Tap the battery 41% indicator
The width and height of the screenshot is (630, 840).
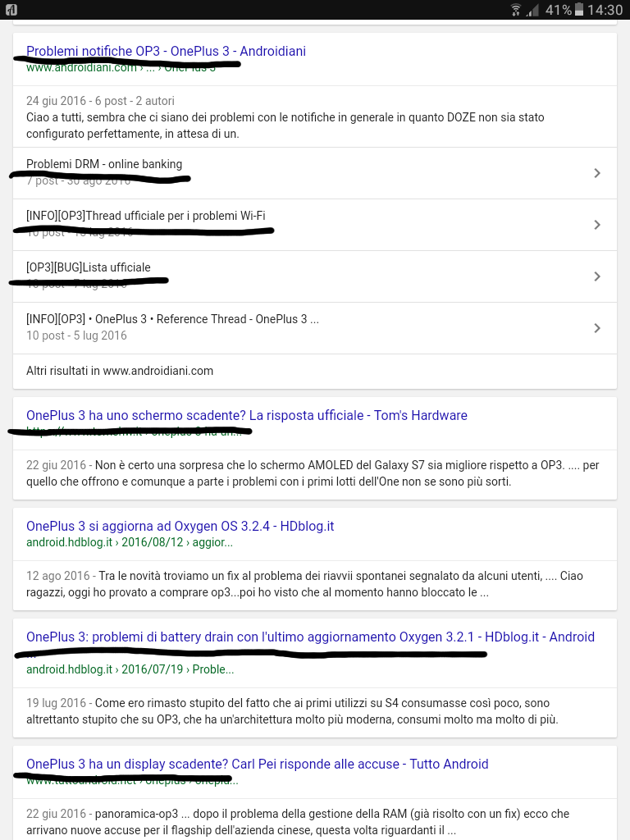tap(564, 10)
